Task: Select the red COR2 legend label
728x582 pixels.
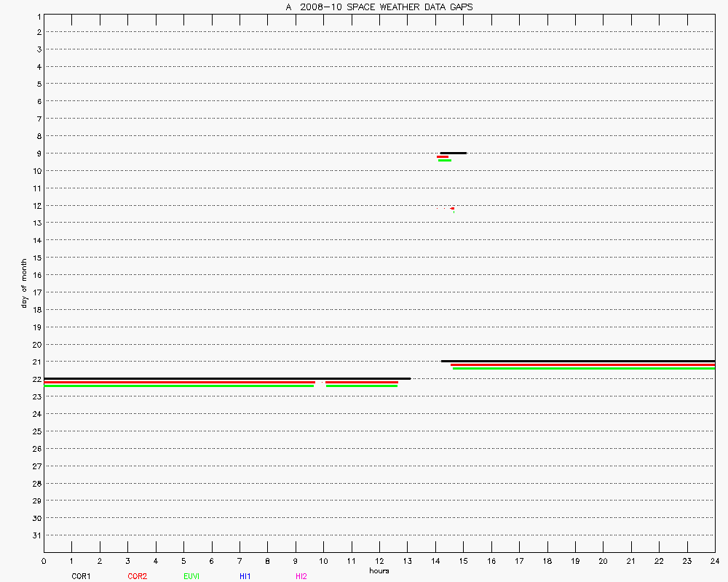Action: [137, 576]
